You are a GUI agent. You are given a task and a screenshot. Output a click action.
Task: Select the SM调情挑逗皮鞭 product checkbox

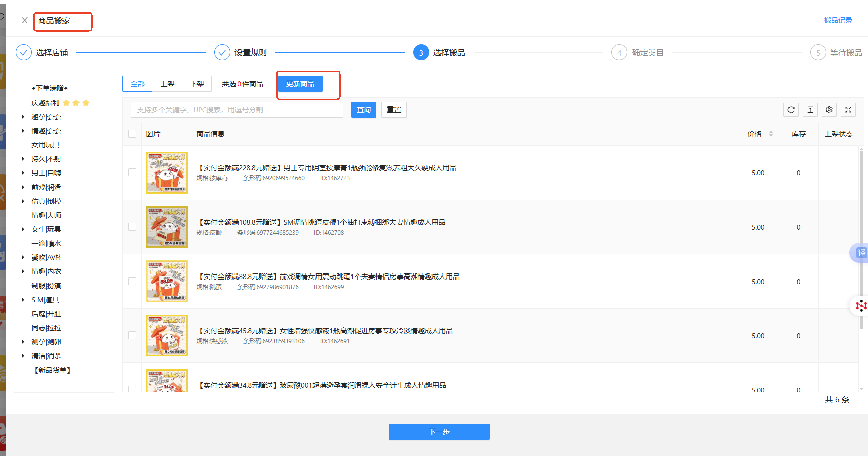[132, 227]
